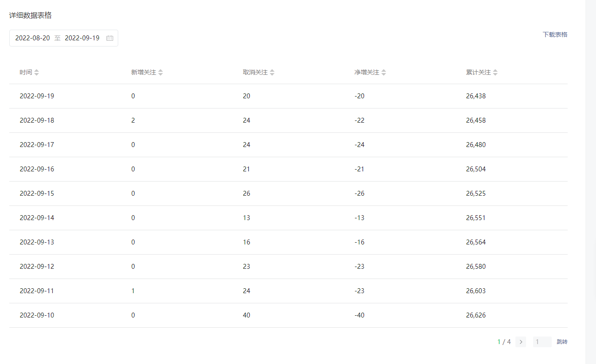The width and height of the screenshot is (596, 364).
Task: Click the 2022-09-10 row date
Action: tap(37, 315)
